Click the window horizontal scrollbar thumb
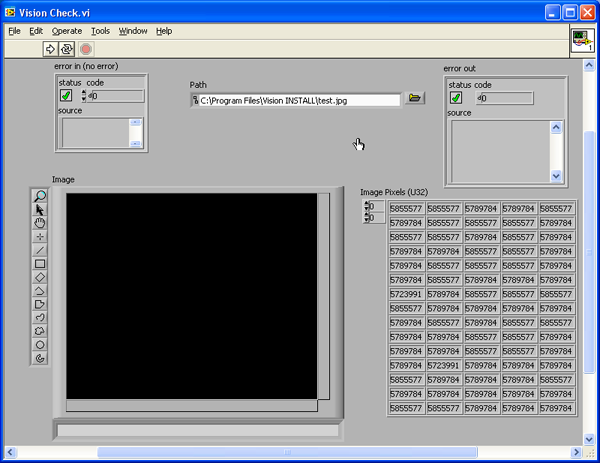The image size is (600, 463). click(x=287, y=452)
